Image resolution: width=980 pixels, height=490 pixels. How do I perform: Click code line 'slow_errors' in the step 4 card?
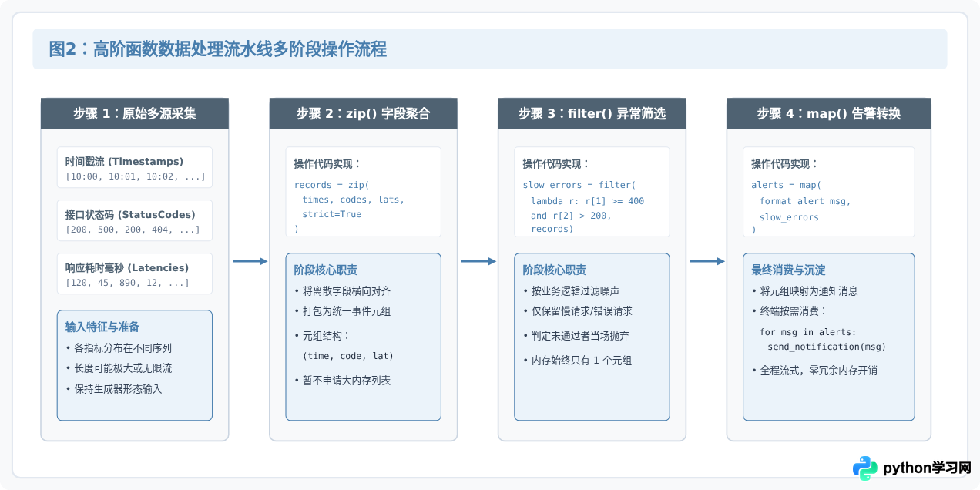pos(789,217)
